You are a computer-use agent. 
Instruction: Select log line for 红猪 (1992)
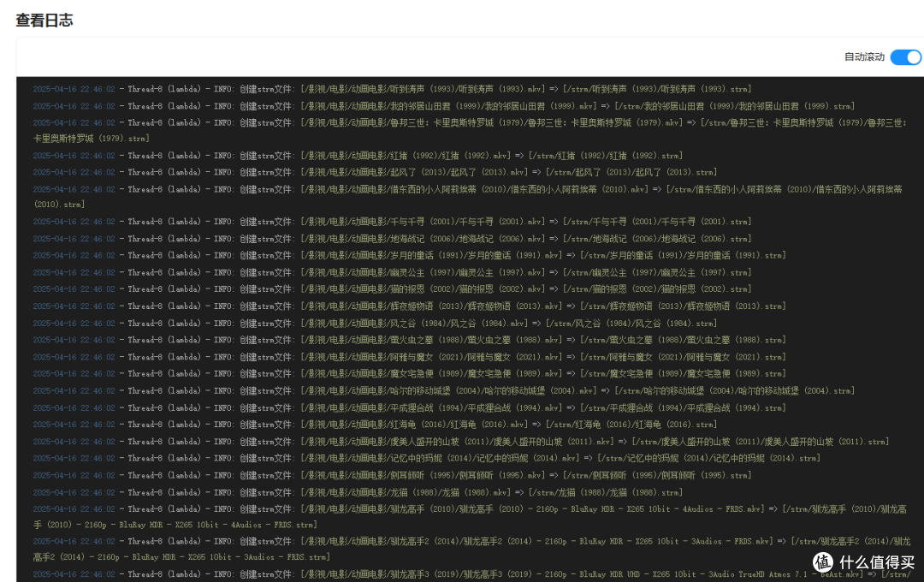tap(358, 156)
